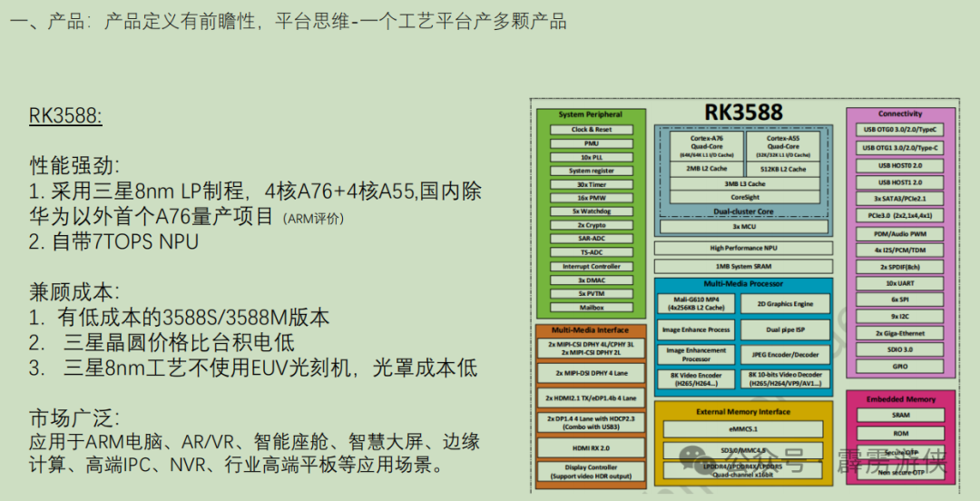
Task: Click the '1MB System SRAM' block
Action: click(x=744, y=267)
